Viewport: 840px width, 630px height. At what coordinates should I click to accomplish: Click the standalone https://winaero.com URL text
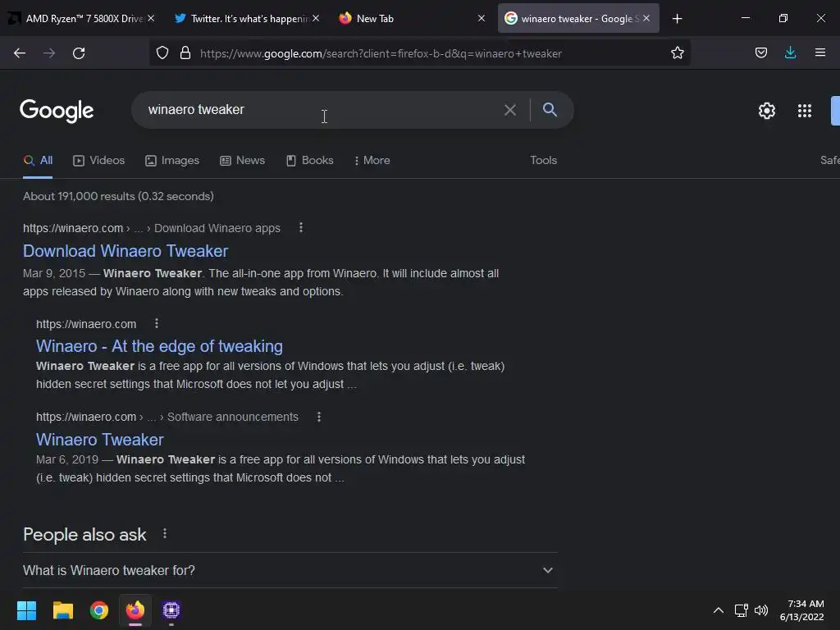point(86,324)
